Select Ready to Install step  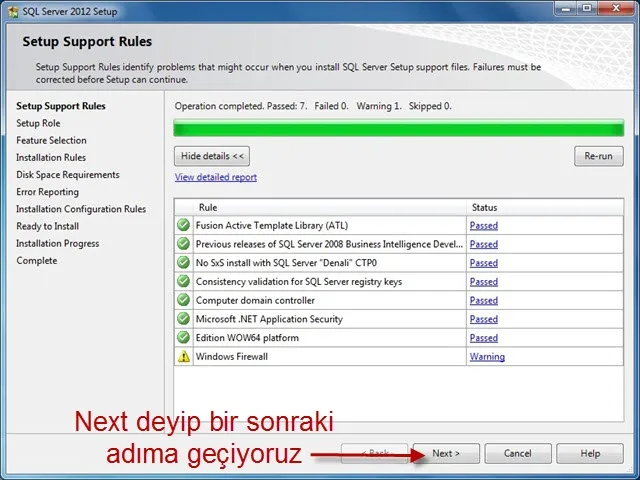(x=48, y=226)
